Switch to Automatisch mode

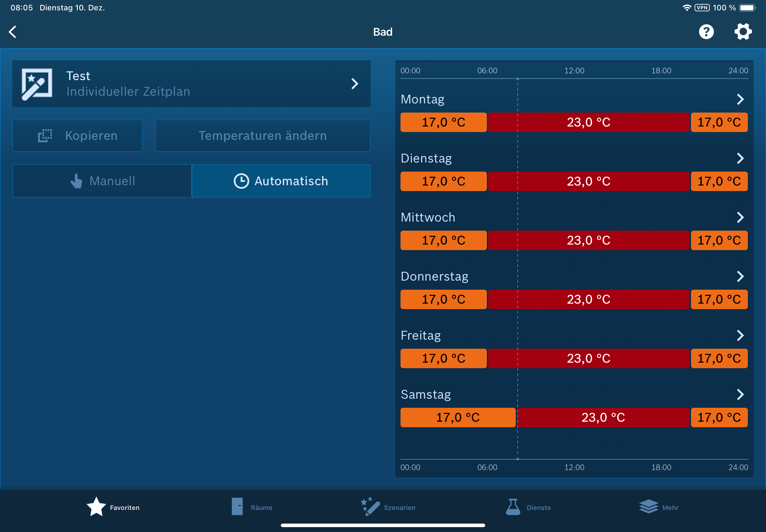pyautogui.click(x=281, y=181)
